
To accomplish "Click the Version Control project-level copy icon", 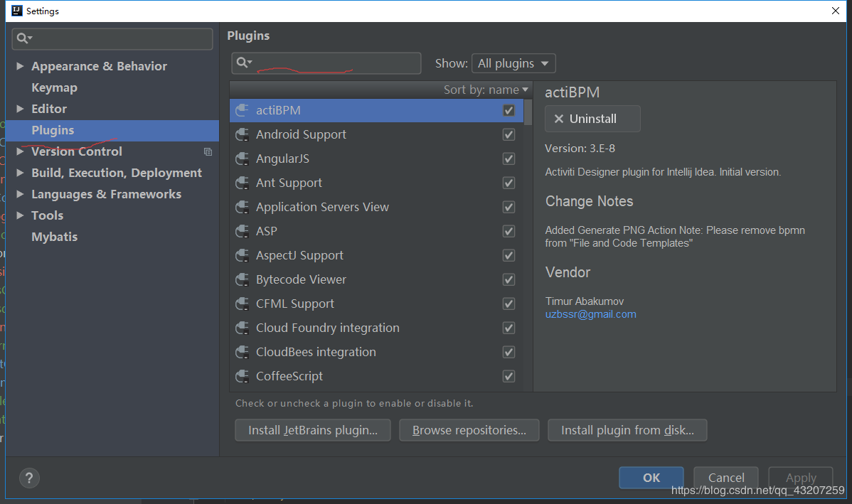I will (208, 151).
